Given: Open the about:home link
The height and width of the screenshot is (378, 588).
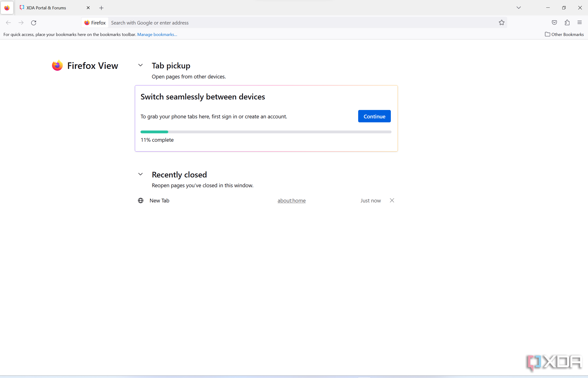Looking at the screenshot, I should click(x=291, y=201).
